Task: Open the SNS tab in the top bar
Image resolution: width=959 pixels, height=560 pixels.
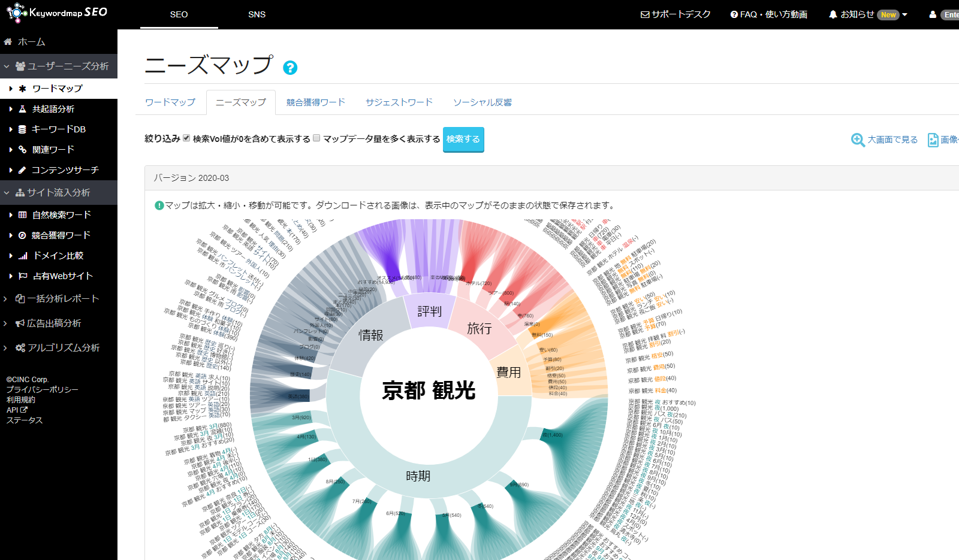Action: click(257, 14)
